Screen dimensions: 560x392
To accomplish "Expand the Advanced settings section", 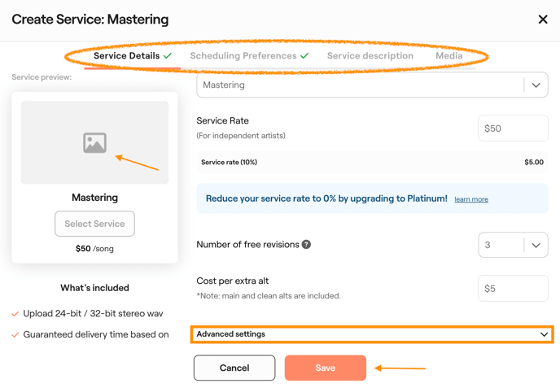I will point(372,334).
